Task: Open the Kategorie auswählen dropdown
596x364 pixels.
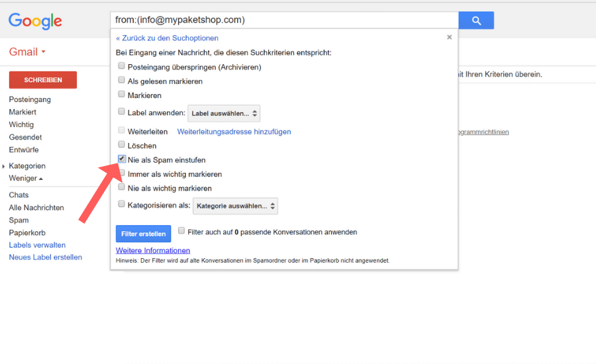Action: point(235,206)
